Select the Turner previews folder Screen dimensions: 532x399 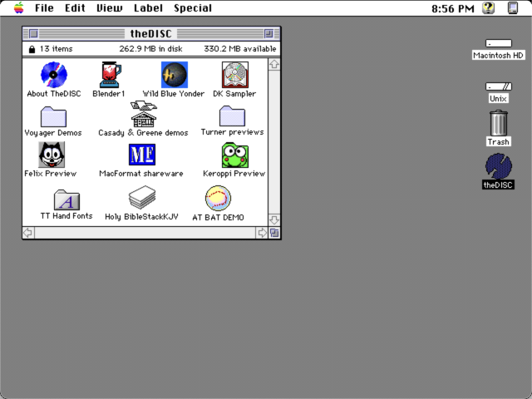pyautogui.click(x=232, y=116)
